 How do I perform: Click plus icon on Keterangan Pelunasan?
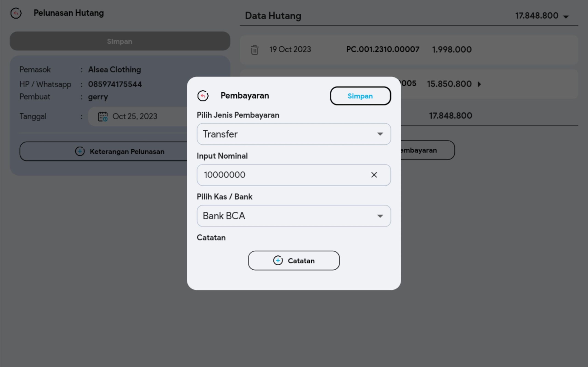coord(80,151)
